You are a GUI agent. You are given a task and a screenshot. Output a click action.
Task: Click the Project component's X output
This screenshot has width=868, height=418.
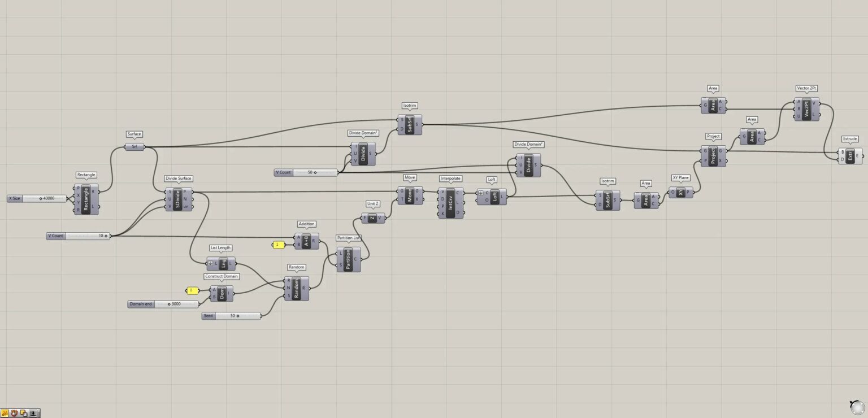click(728, 161)
